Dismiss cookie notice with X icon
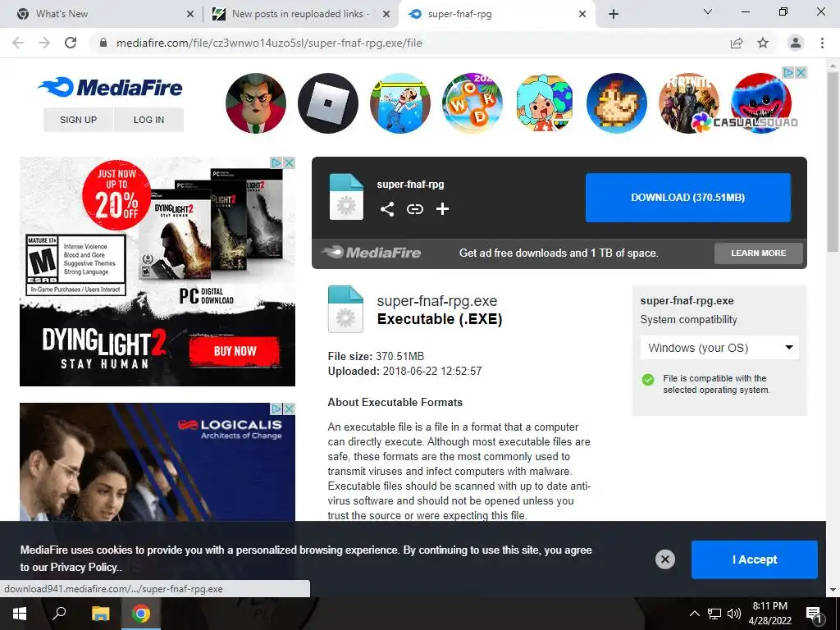The width and height of the screenshot is (840, 630). point(664,559)
